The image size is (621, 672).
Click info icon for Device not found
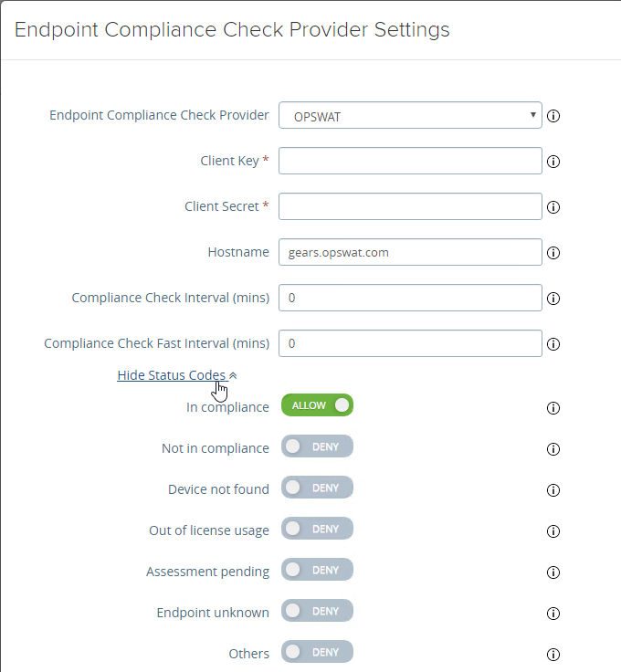pos(553,490)
